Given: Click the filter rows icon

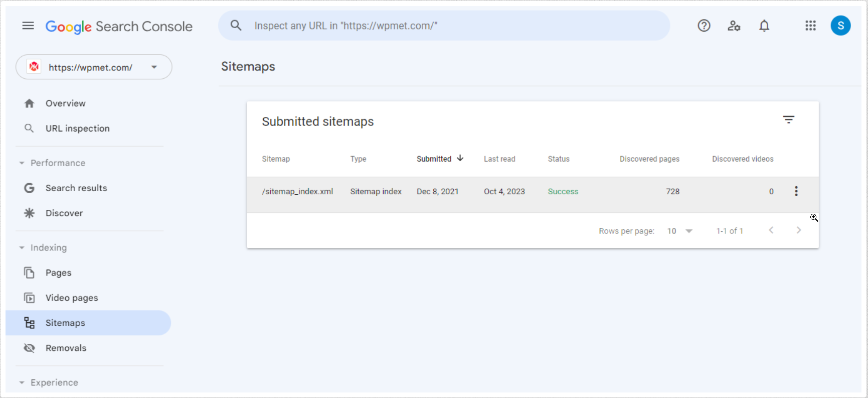Looking at the screenshot, I should [x=789, y=119].
